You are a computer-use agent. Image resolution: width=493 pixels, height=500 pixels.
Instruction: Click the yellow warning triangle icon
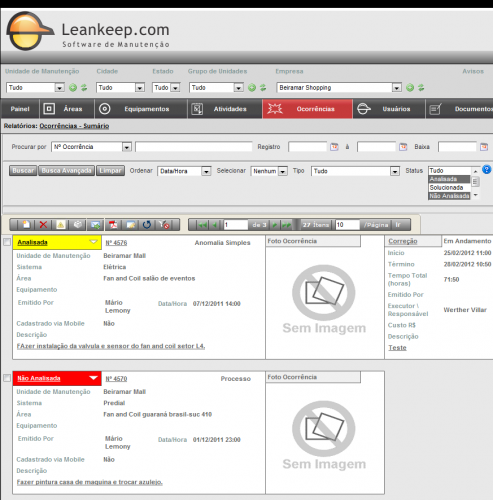coord(61,225)
